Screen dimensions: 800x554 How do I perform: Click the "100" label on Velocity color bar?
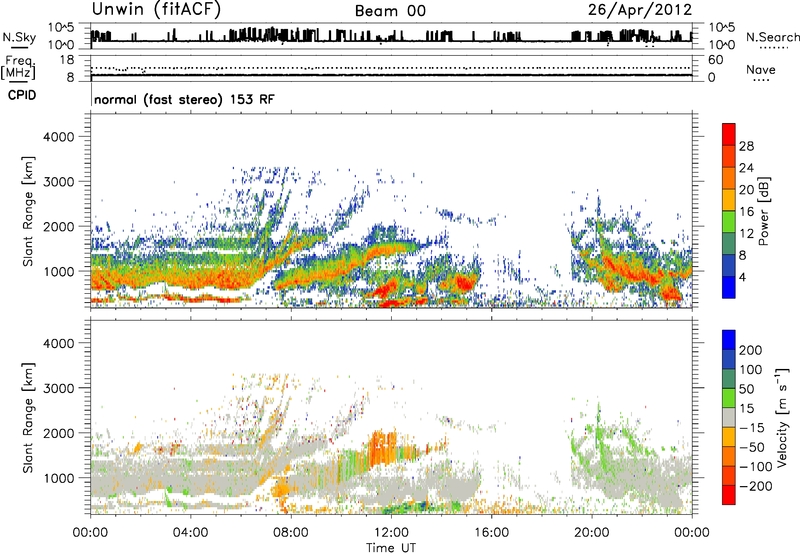(x=751, y=369)
